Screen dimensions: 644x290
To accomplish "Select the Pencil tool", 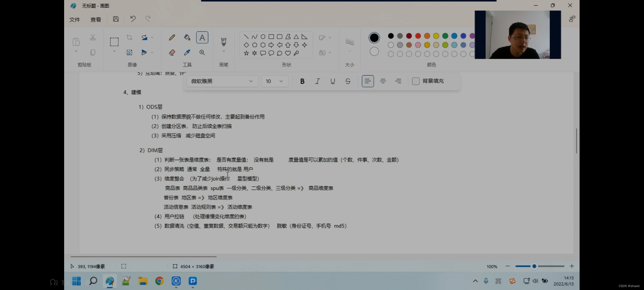I will click(172, 37).
